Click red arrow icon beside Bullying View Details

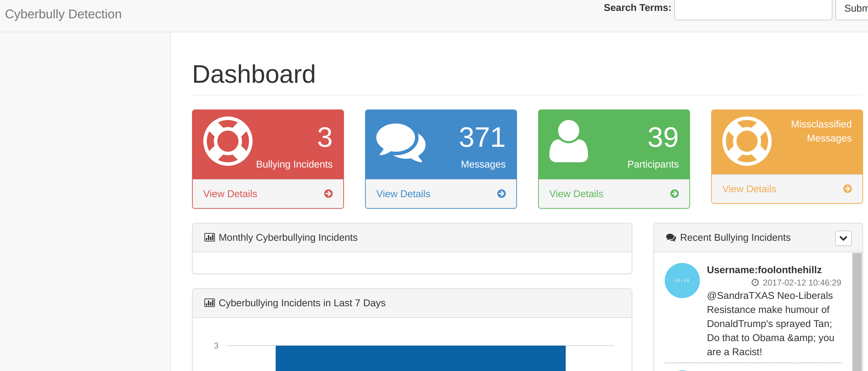pyautogui.click(x=328, y=194)
